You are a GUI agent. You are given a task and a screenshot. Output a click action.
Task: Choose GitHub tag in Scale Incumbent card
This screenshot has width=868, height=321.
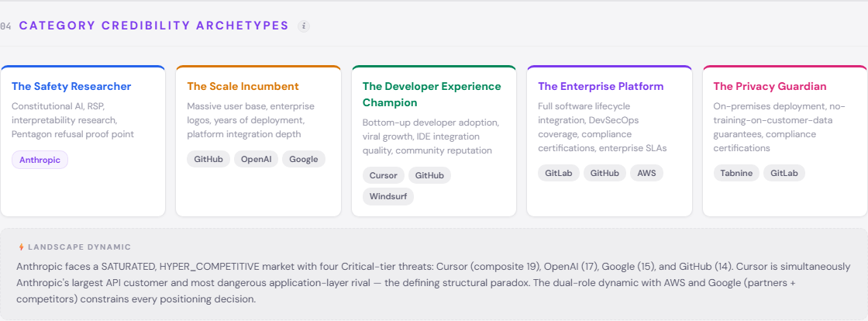coord(208,159)
